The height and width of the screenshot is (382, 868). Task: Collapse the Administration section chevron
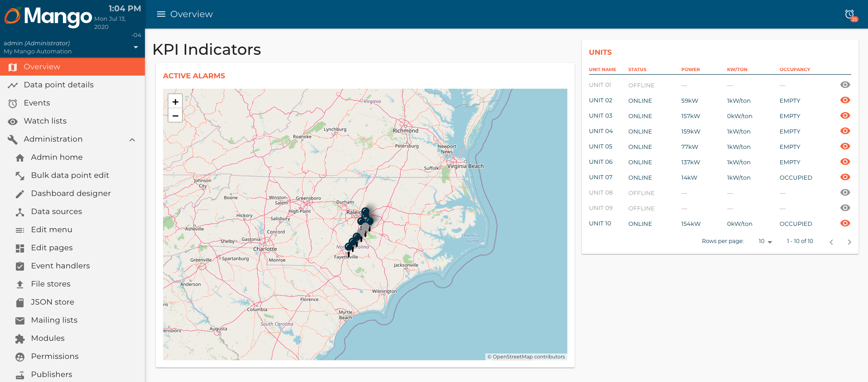click(132, 139)
